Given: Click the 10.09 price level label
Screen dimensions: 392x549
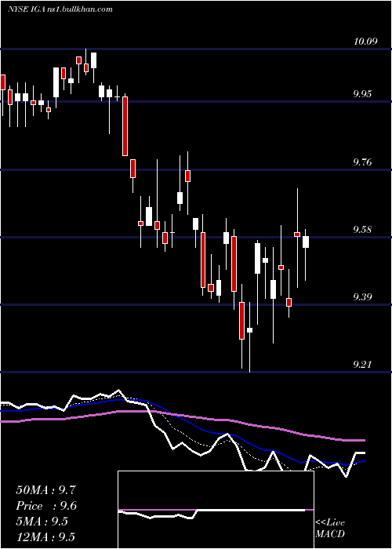Looking at the screenshot, I should 365,42.
